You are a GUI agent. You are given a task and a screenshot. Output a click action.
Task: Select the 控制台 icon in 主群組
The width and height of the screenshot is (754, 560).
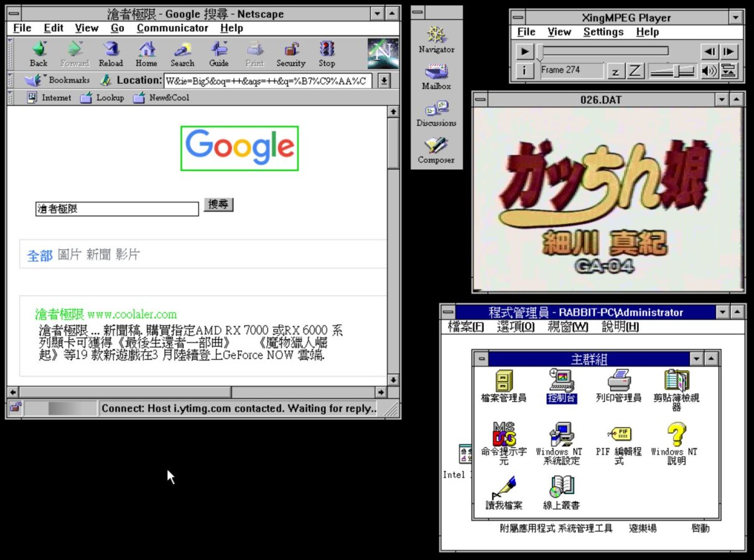(562, 386)
